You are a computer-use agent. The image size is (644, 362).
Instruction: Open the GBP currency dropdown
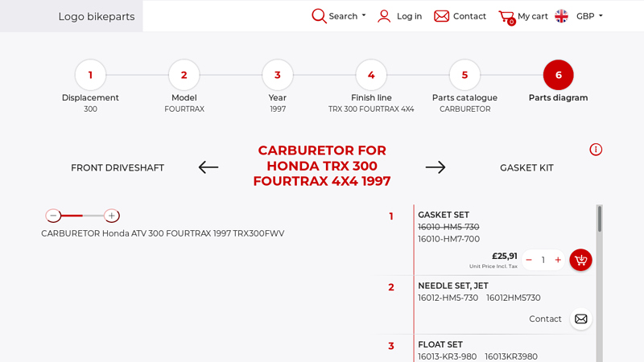pyautogui.click(x=589, y=16)
